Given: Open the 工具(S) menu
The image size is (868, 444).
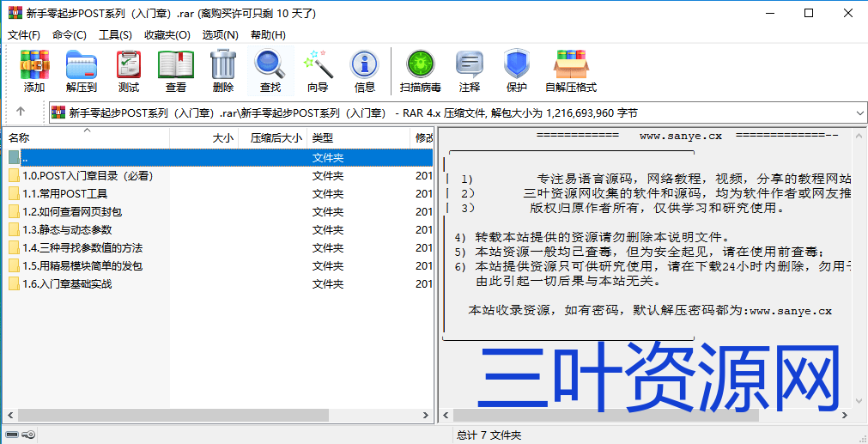Looking at the screenshot, I should (115, 34).
